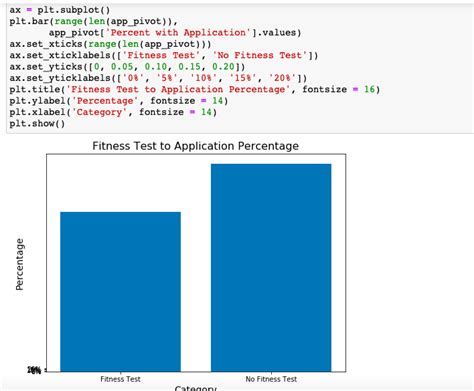Click the 'No Fitness Test' string in code

[259, 55]
